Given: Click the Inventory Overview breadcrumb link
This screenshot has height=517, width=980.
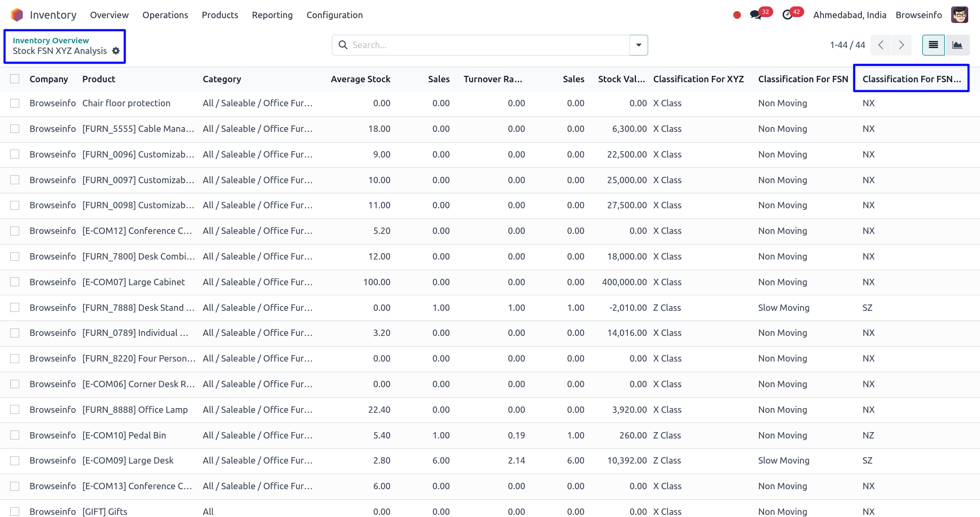Looking at the screenshot, I should pyautogui.click(x=51, y=41).
